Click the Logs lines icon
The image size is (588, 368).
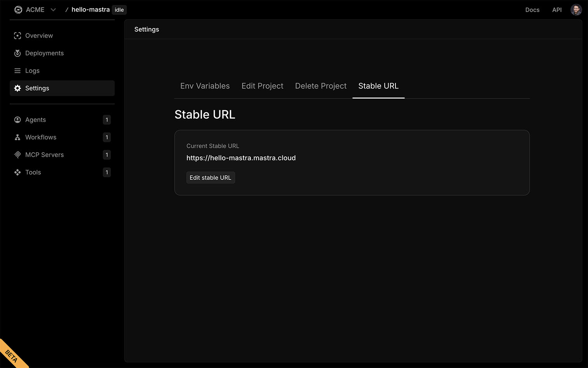pos(17,71)
